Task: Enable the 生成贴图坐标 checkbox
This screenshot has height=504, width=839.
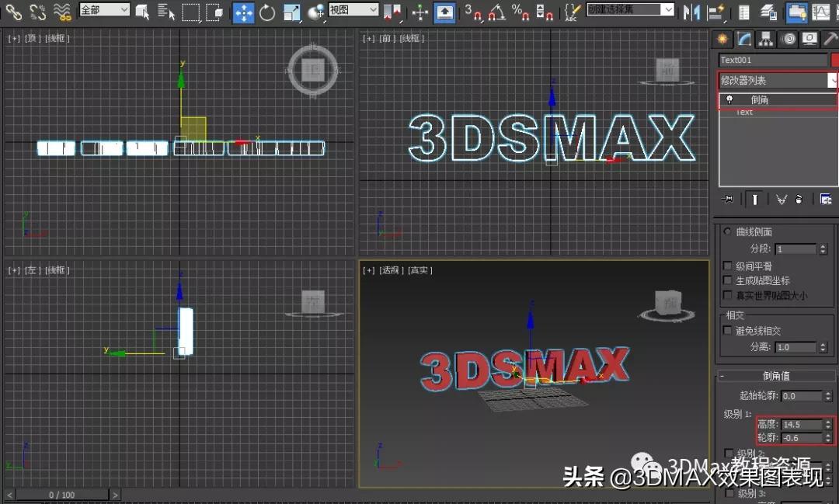Action: pyautogui.click(x=727, y=280)
